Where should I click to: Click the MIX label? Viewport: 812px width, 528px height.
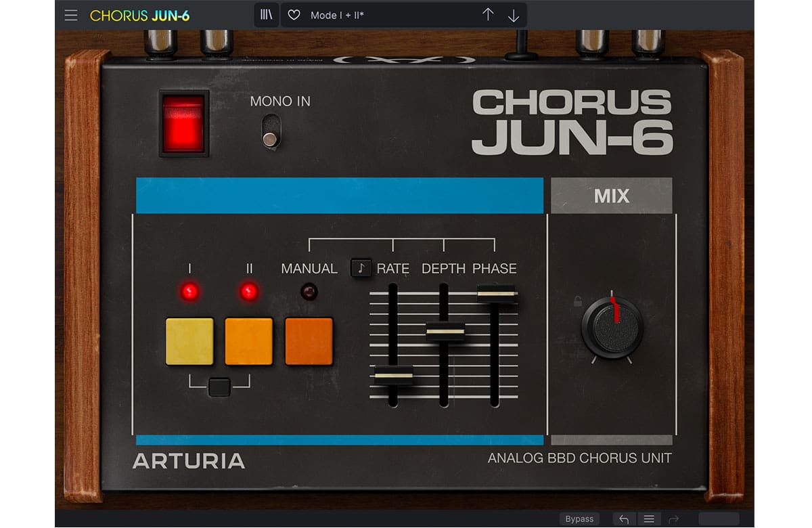point(612,196)
